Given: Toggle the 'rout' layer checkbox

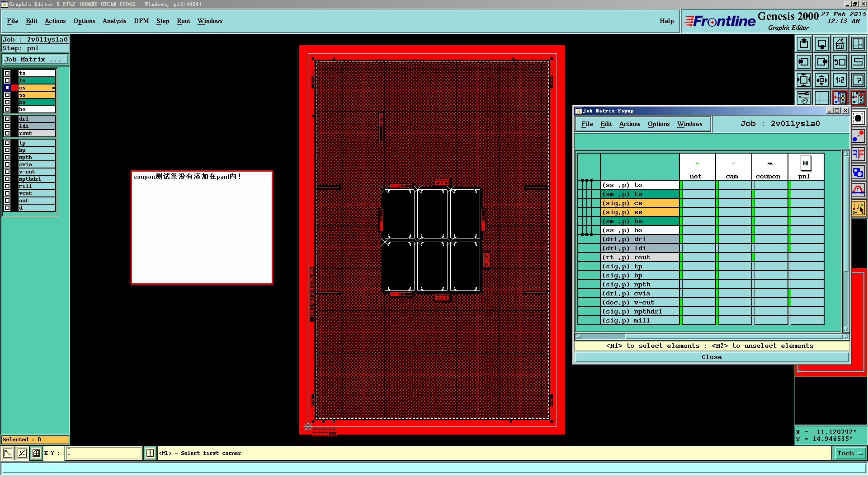Looking at the screenshot, I should click(7, 133).
